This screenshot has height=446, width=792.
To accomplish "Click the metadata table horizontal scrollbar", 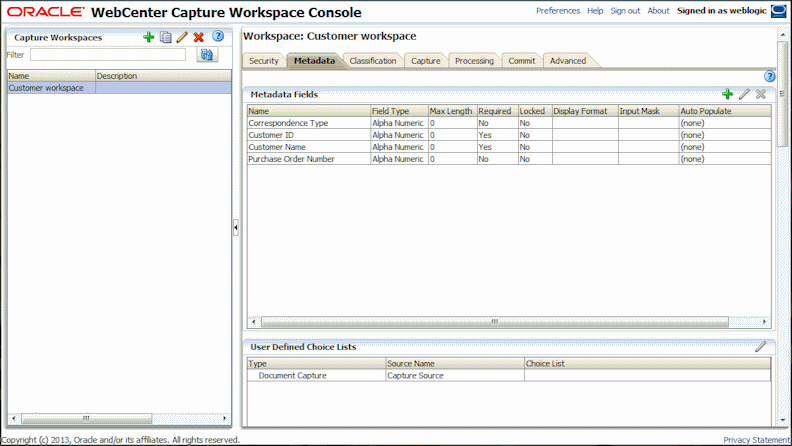I will (494, 322).
